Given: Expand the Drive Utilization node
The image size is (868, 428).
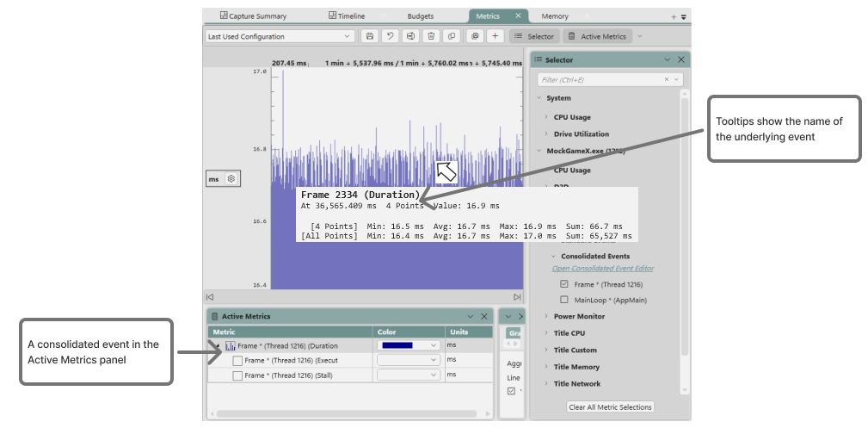Looking at the screenshot, I should click(x=545, y=133).
